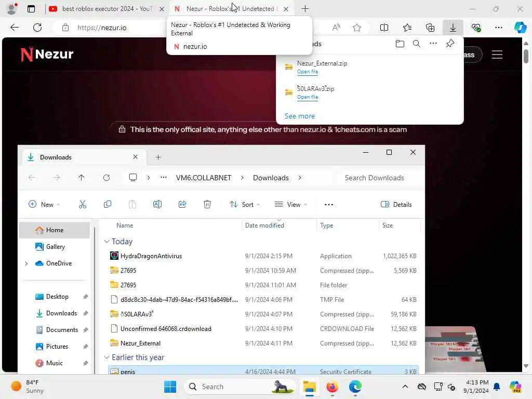Toggle Read aloud icon in address bar
Screen dimensions: 532x399
click(336, 28)
